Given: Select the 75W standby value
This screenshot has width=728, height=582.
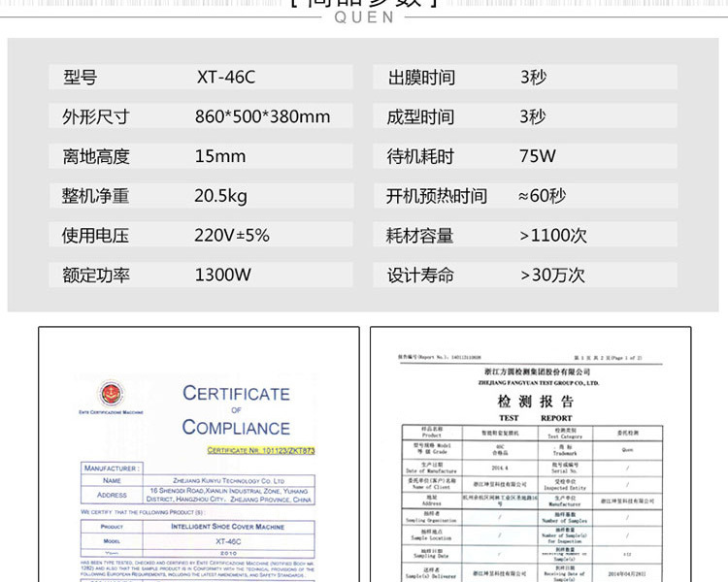Looking at the screenshot, I should (538, 156).
